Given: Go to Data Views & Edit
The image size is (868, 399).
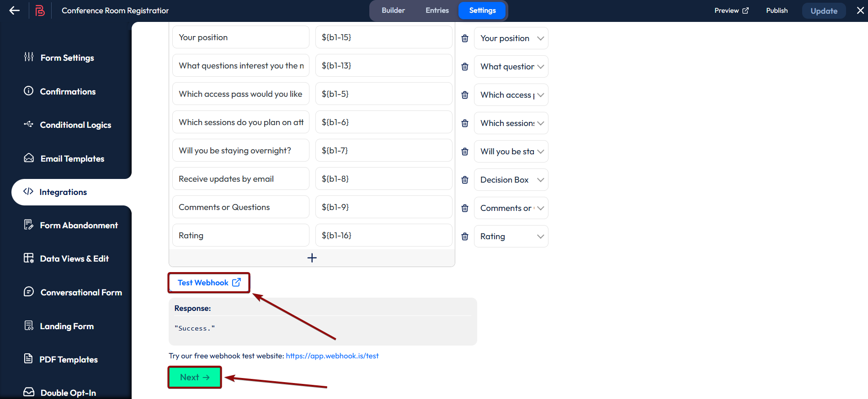Looking at the screenshot, I should click(74, 259).
